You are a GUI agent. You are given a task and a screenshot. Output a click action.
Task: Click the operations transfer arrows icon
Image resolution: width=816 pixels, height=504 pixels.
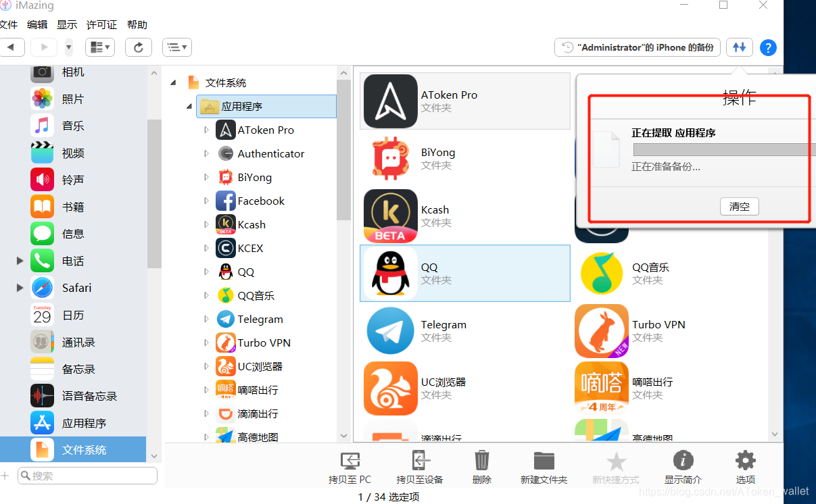[740, 47]
